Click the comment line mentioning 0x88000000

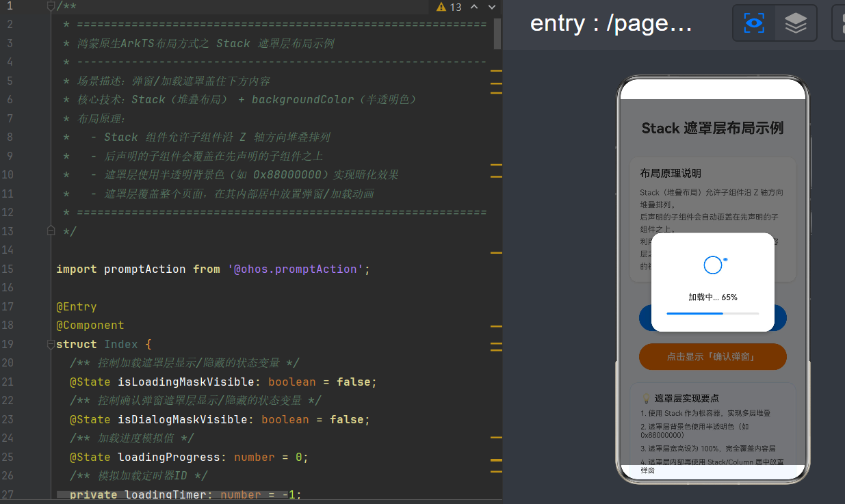[231, 174]
